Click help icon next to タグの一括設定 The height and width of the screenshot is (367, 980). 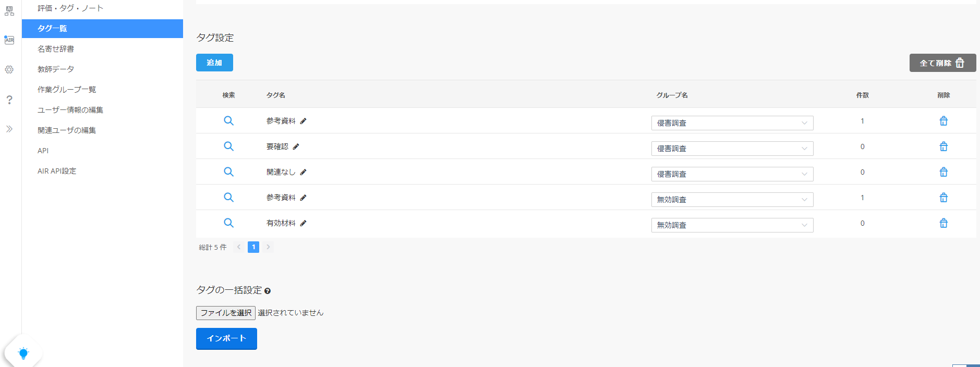[268, 291]
